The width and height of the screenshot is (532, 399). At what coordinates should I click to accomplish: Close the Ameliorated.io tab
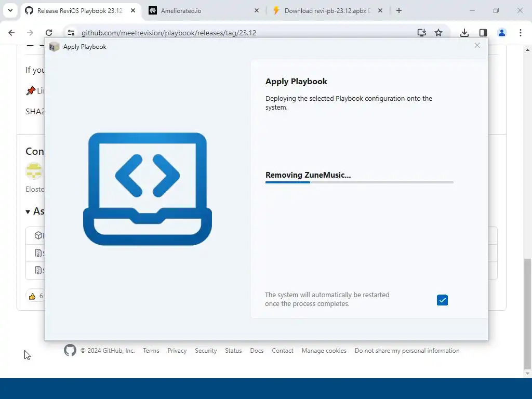point(257,10)
